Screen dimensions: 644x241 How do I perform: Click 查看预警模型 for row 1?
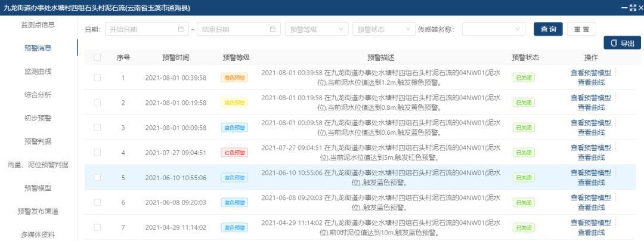[590, 73]
